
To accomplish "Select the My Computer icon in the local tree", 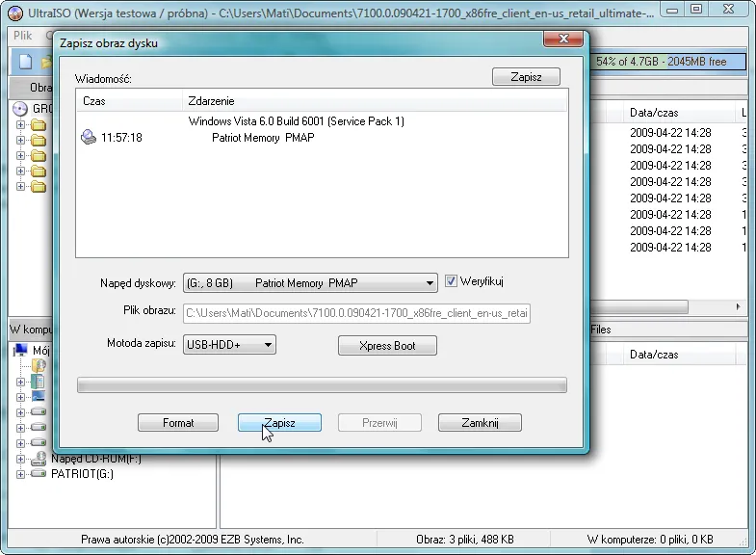I will point(21,350).
